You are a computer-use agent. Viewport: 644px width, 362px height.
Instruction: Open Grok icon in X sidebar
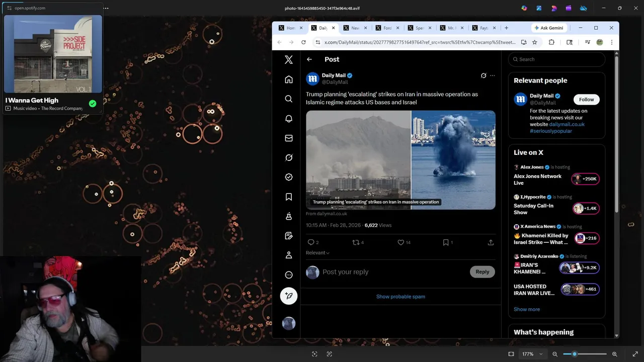[x=289, y=157]
